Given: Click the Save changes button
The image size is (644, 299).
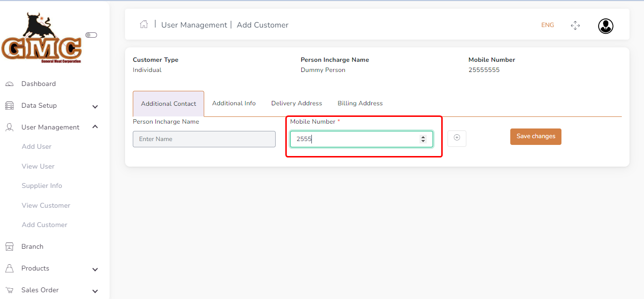Looking at the screenshot, I should tap(535, 137).
